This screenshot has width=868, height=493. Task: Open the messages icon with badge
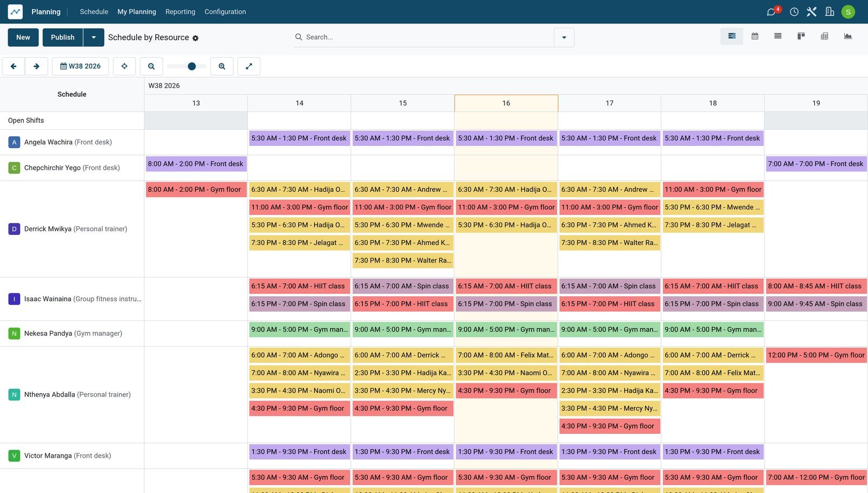click(x=772, y=11)
